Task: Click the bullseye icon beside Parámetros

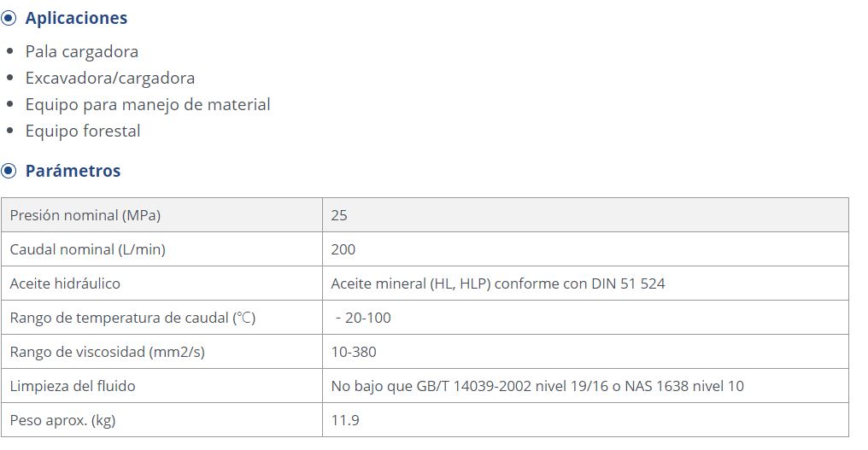Action: [9, 171]
